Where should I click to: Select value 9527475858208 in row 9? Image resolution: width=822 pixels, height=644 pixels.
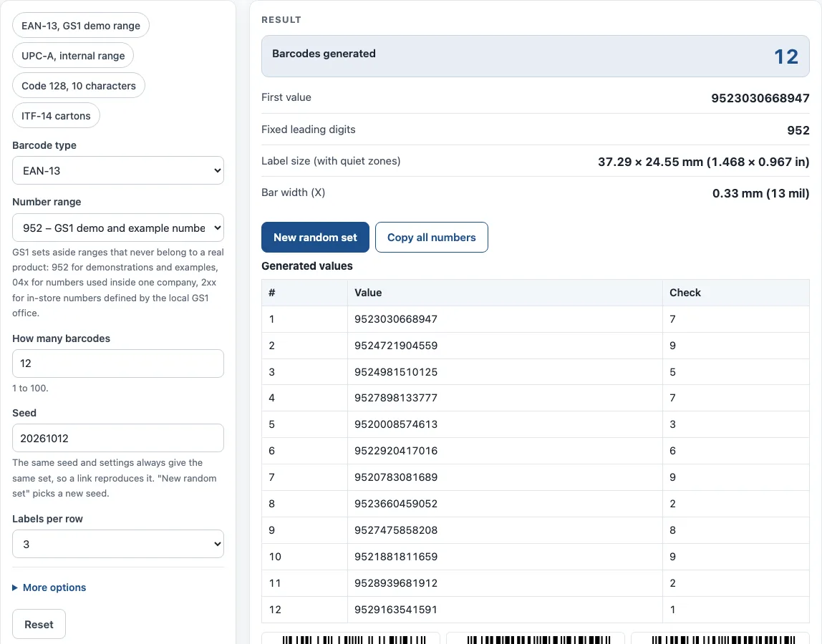(x=396, y=530)
